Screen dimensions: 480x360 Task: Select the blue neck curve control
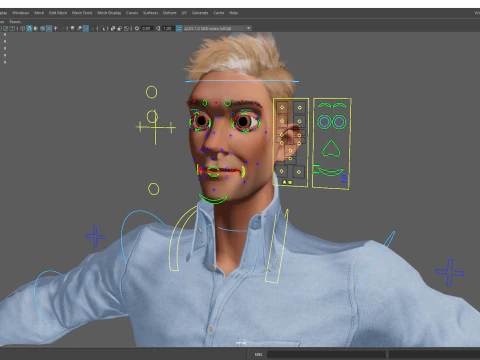tap(233, 229)
